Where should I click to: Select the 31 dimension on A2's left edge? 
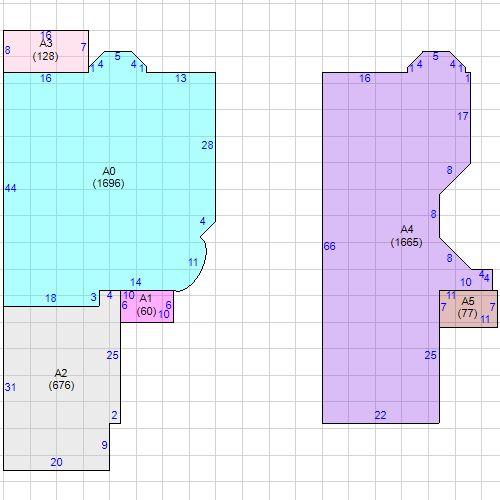pos(10,387)
